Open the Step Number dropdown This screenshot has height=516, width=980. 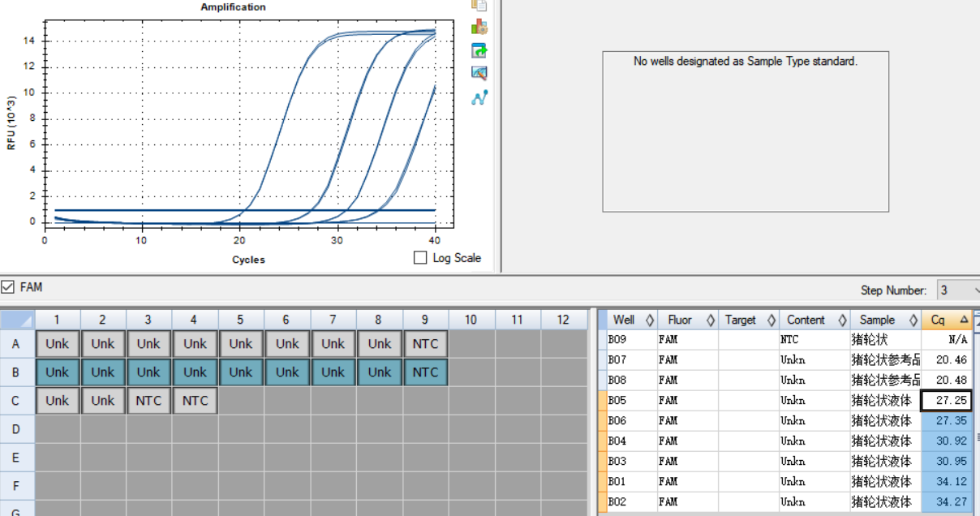958,290
